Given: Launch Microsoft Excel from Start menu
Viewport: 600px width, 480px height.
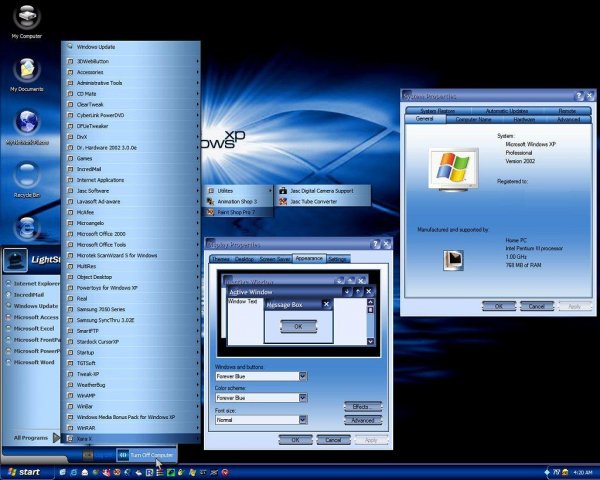Looking at the screenshot, I should coord(30,328).
